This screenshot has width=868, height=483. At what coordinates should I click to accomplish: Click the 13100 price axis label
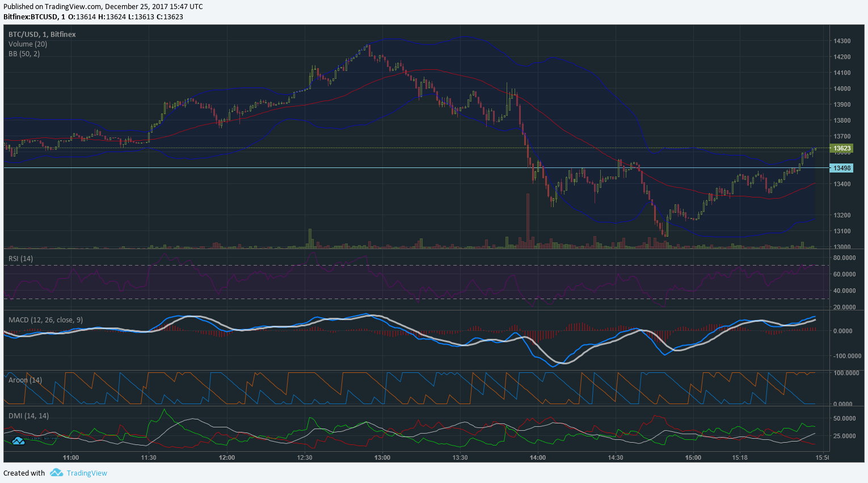click(x=842, y=231)
